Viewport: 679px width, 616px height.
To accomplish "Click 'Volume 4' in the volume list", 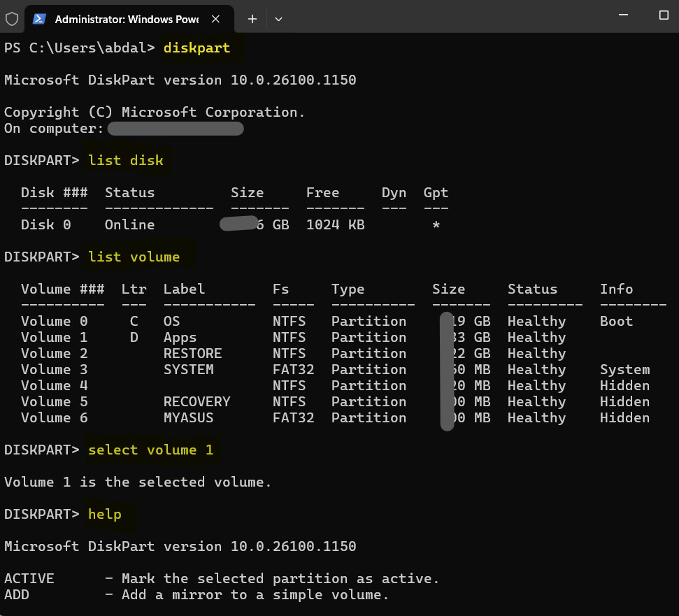I will click(54, 385).
